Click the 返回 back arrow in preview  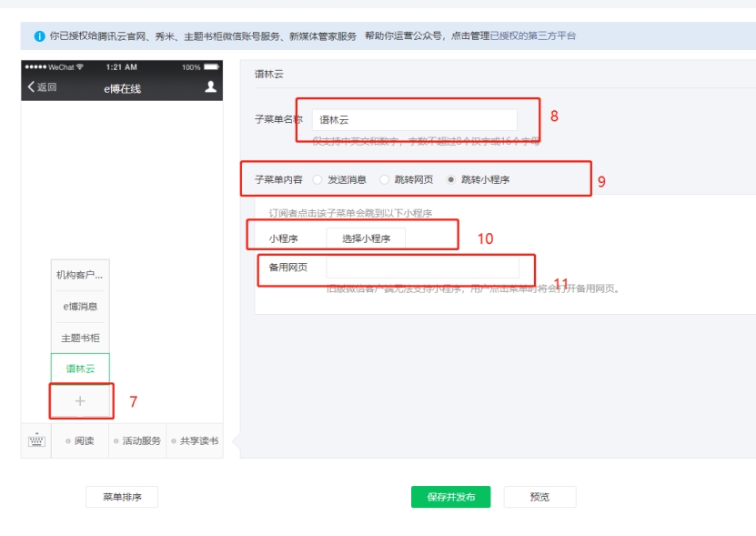click(42, 87)
